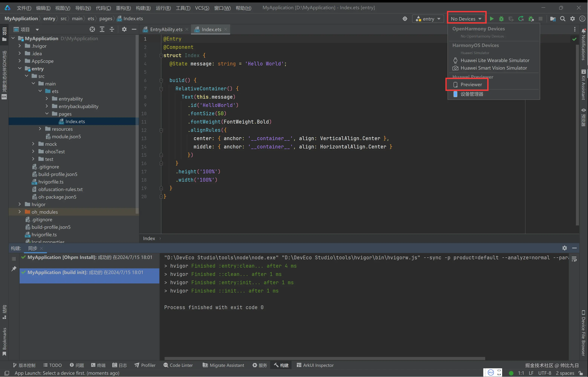Open the search magnifier icon in toolbar

coord(563,19)
